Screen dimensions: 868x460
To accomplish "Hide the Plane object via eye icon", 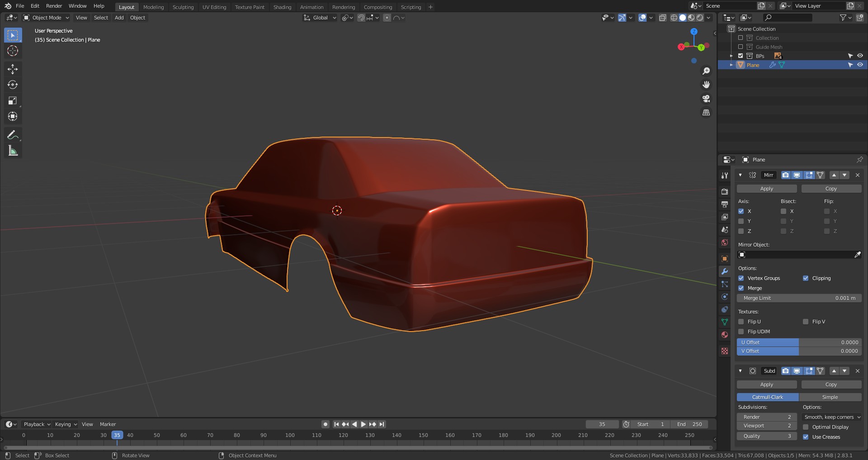I will point(860,65).
